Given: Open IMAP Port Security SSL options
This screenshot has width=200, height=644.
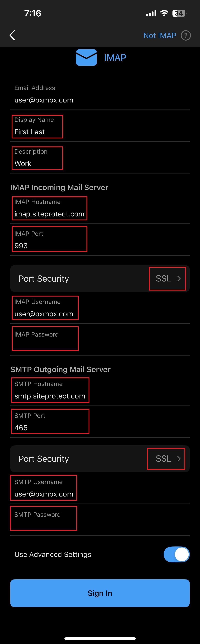Looking at the screenshot, I should [x=167, y=279].
